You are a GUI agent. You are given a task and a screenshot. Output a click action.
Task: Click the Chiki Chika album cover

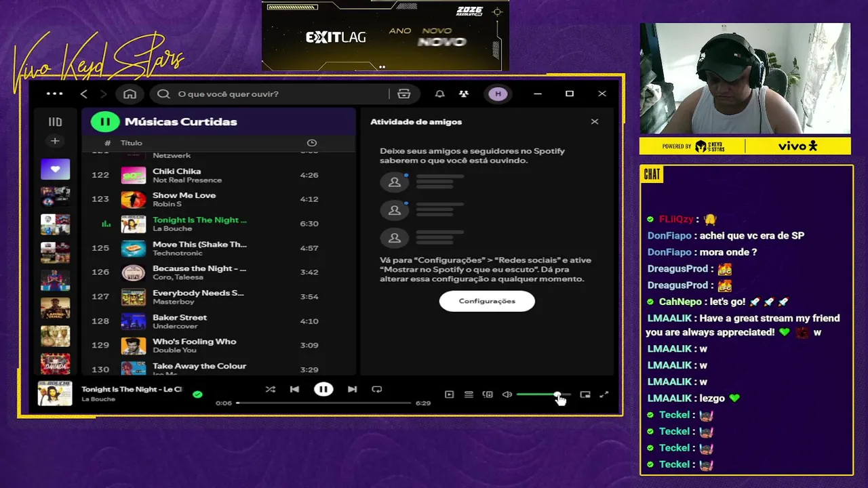pyautogui.click(x=134, y=175)
